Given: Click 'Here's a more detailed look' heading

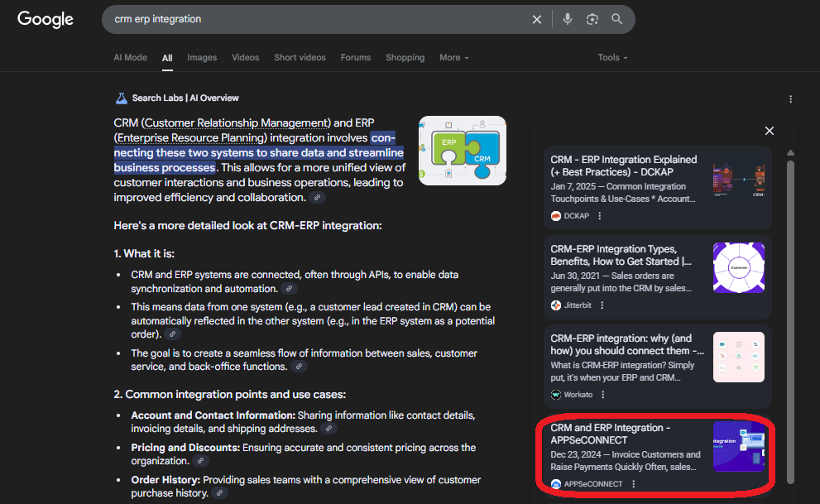Looking at the screenshot, I should pyautogui.click(x=248, y=225).
